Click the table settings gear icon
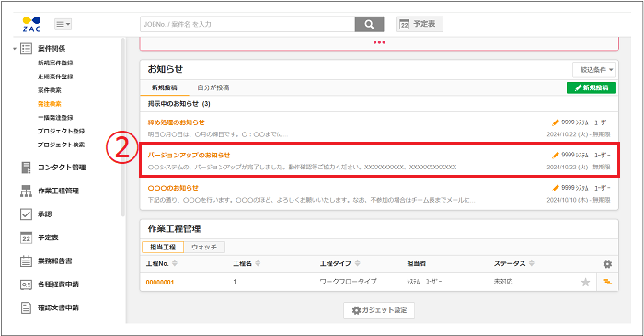Screen dimensions: 644x336 [607, 263]
